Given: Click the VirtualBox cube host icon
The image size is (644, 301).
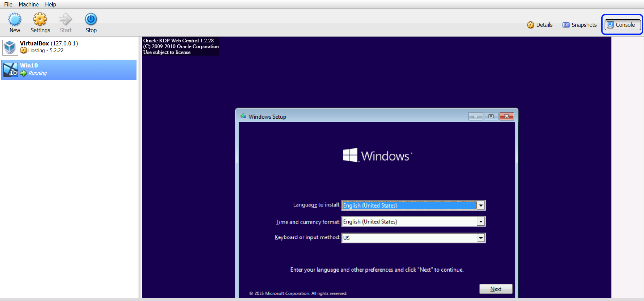Looking at the screenshot, I should (10, 47).
